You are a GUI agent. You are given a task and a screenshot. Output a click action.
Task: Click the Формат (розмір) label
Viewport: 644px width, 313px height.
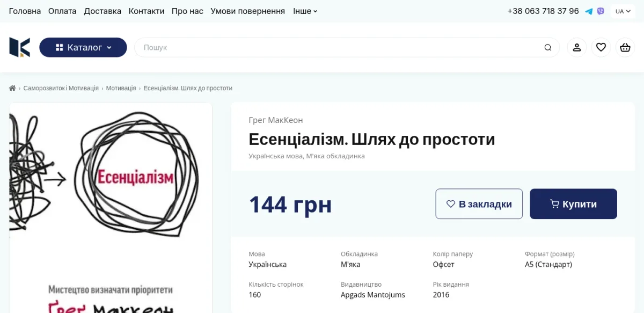[x=550, y=254]
